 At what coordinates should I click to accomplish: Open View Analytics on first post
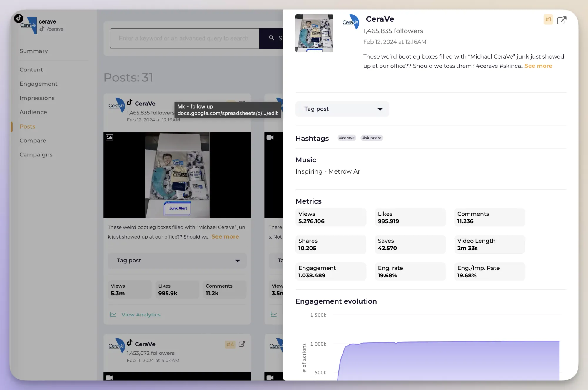(x=141, y=315)
